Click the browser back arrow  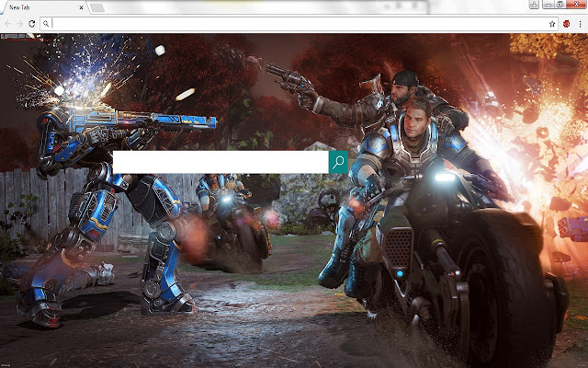(7, 24)
